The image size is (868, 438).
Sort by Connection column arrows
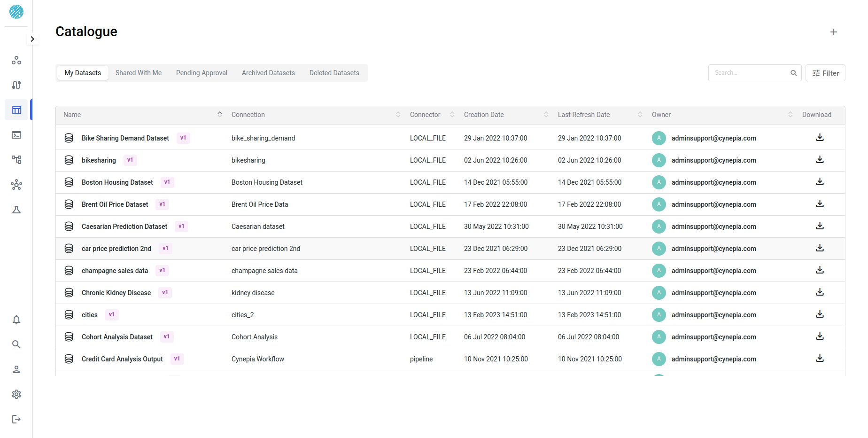tap(398, 114)
